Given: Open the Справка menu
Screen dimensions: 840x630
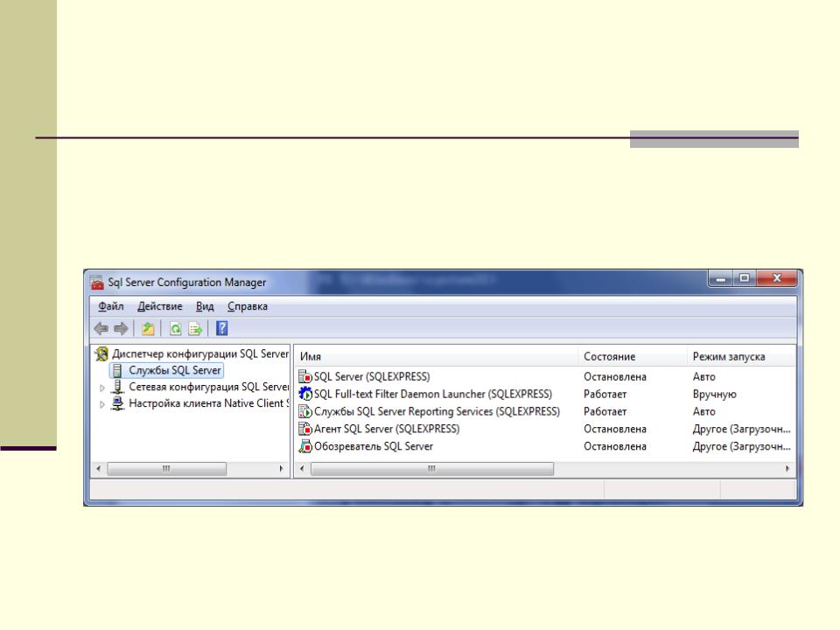Looking at the screenshot, I should (248, 306).
